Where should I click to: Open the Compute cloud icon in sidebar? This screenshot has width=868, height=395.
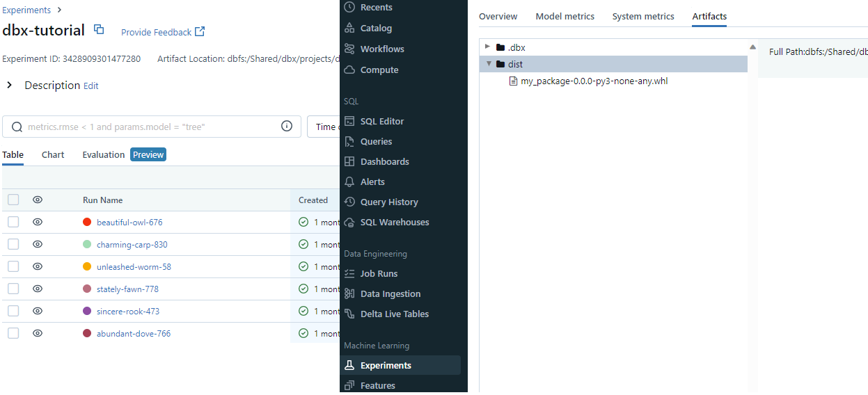click(x=349, y=70)
